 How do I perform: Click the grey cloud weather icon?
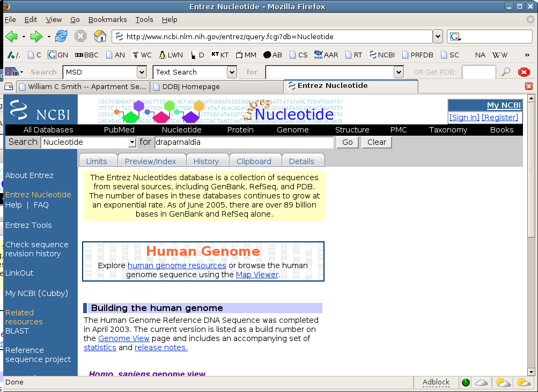481,382
